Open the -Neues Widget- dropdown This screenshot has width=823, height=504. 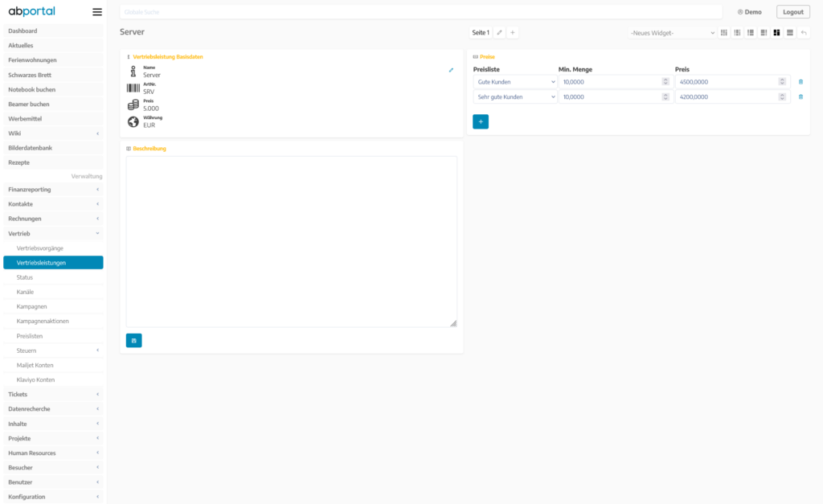pyautogui.click(x=672, y=33)
